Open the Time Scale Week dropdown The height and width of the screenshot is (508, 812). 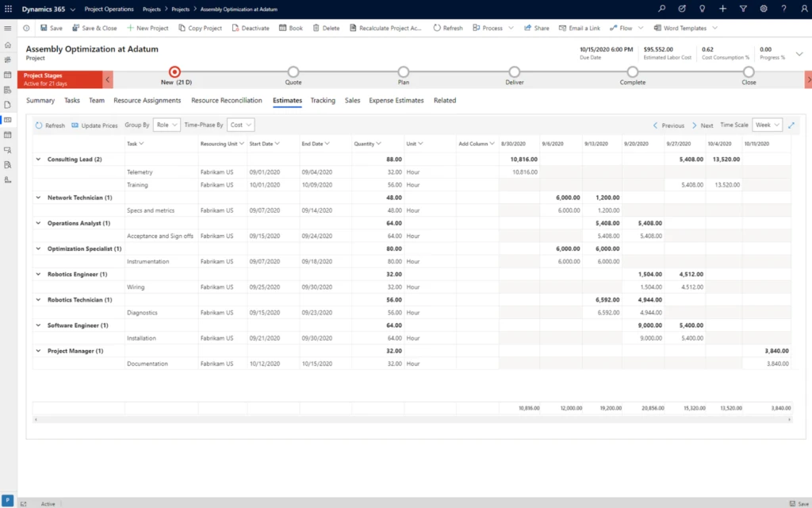click(766, 124)
